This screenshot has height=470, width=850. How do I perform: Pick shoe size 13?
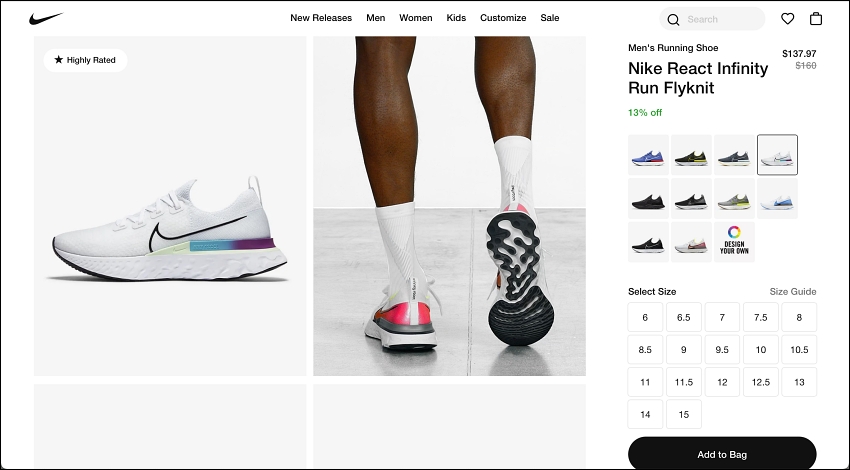pyautogui.click(x=799, y=382)
